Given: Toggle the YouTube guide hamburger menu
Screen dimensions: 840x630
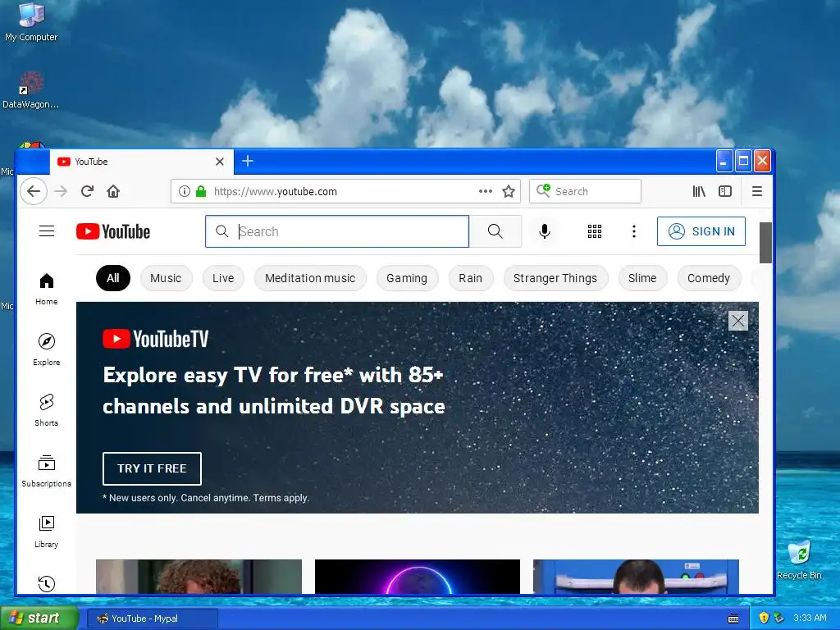Looking at the screenshot, I should (x=47, y=231).
